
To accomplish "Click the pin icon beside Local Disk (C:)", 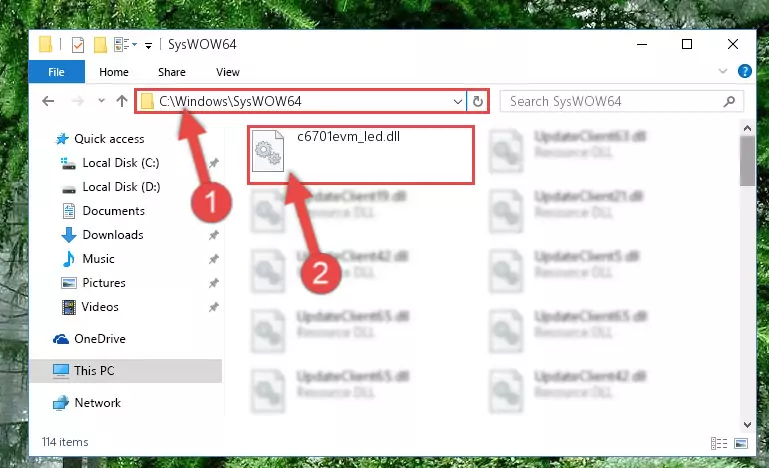I will (x=214, y=163).
